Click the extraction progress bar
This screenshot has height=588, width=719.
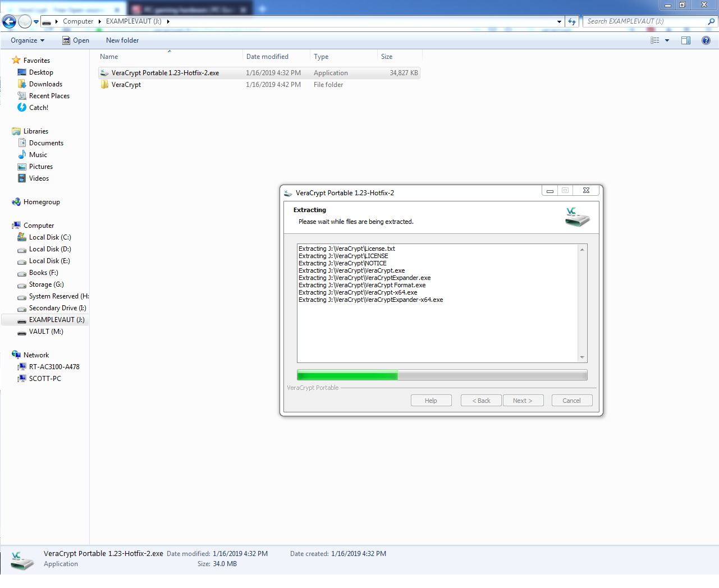click(x=442, y=375)
